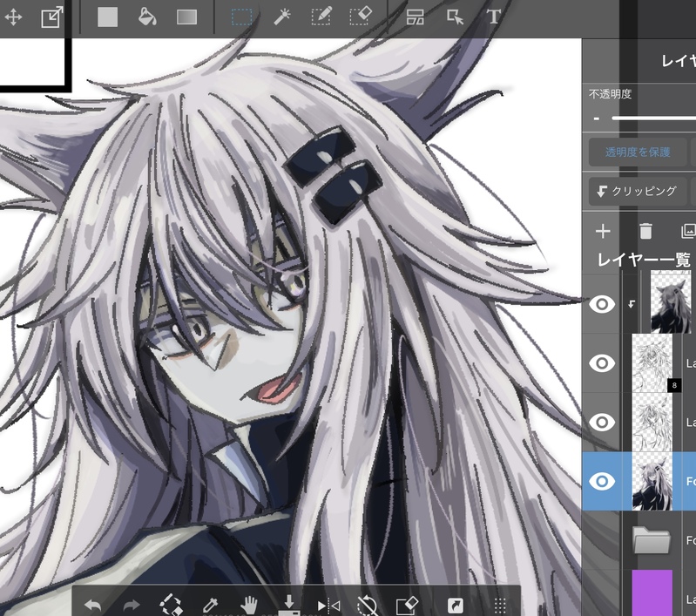Select the lineart layer thumbnail with 8 badge
This screenshot has width=696, height=616.
[652, 363]
